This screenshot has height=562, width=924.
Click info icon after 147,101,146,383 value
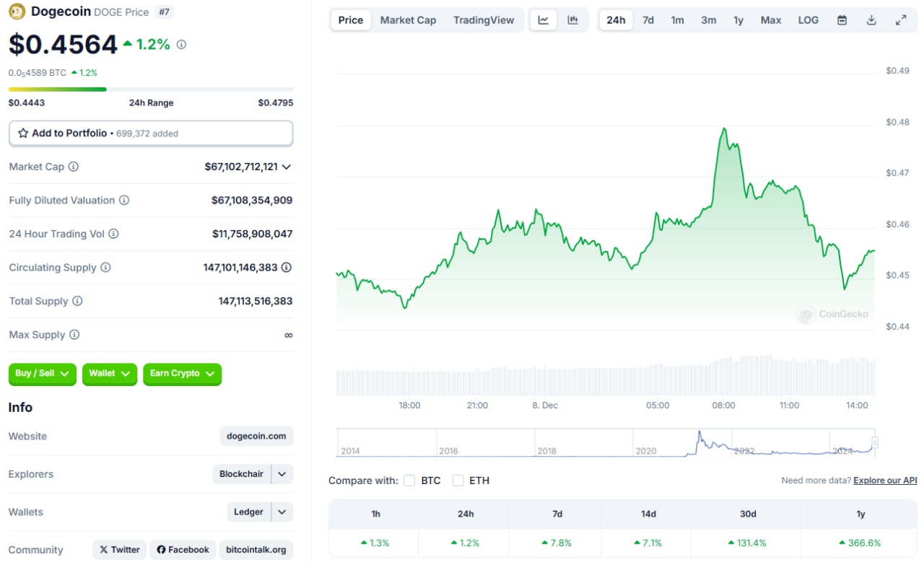(287, 268)
